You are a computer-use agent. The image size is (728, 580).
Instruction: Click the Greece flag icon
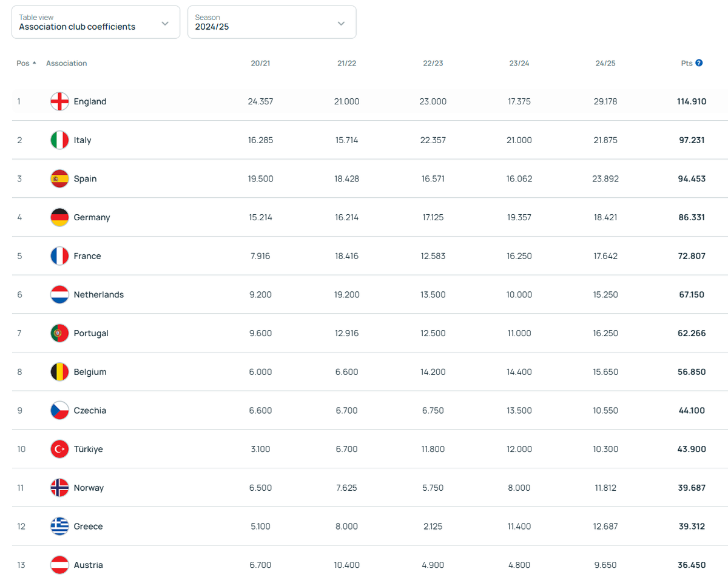59,527
